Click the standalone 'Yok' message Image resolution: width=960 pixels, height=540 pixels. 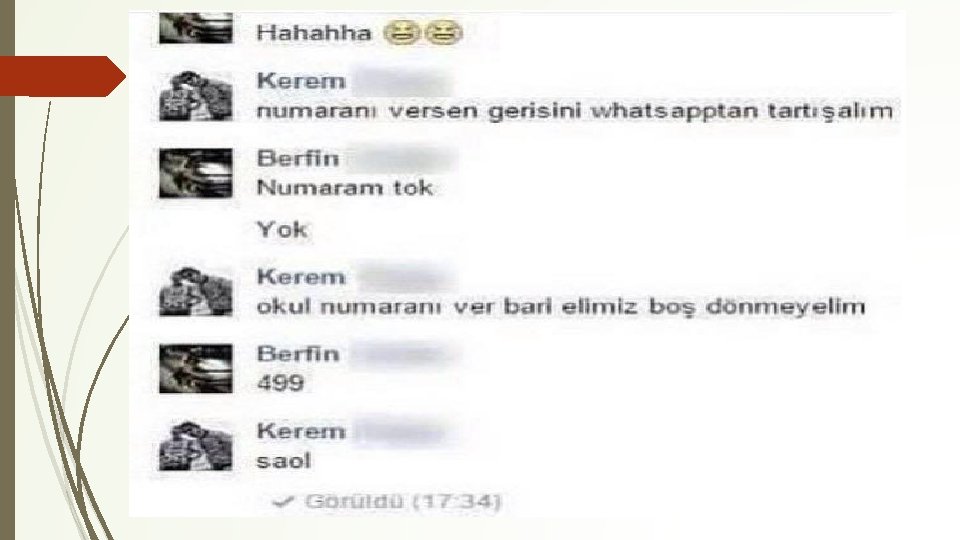[282, 230]
